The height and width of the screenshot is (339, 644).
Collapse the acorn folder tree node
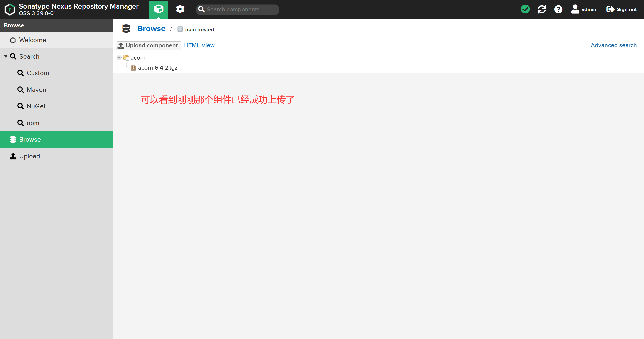(x=119, y=58)
